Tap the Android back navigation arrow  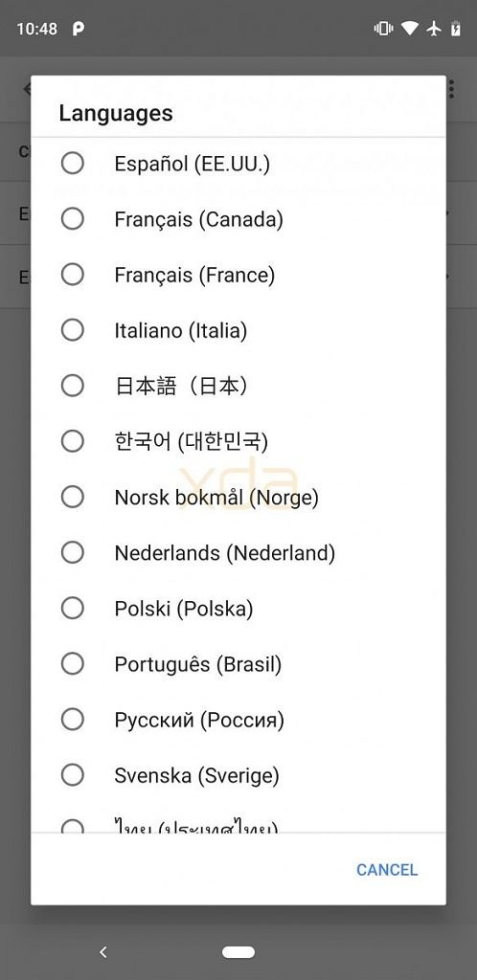pyautogui.click(x=103, y=952)
